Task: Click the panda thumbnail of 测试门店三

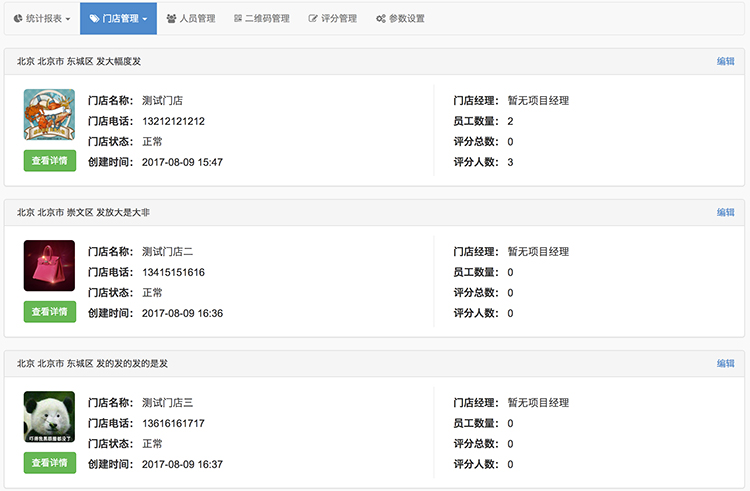Action: 49,416
